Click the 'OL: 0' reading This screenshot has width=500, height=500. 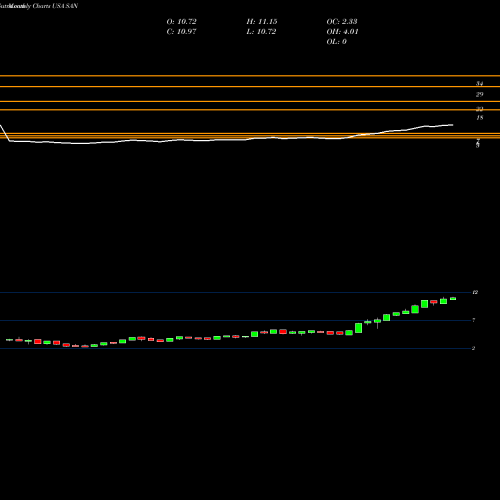(336, 42)
